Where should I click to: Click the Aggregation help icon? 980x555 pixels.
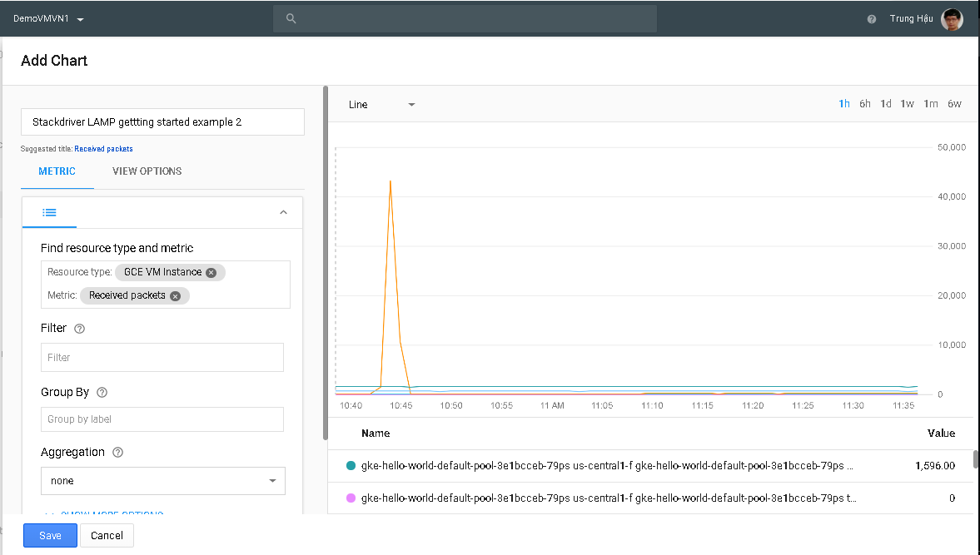pyautogui.click(x=118, y=453)
